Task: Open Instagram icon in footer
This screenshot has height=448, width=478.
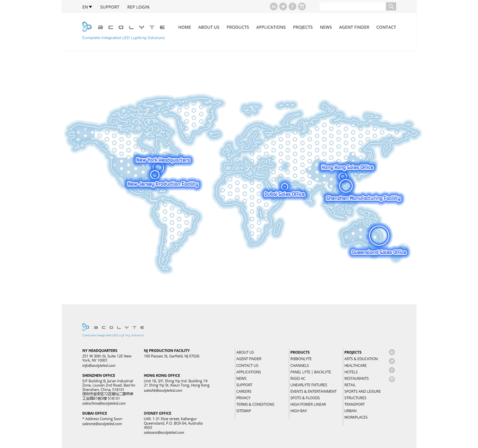Action: tap(392, 379)
